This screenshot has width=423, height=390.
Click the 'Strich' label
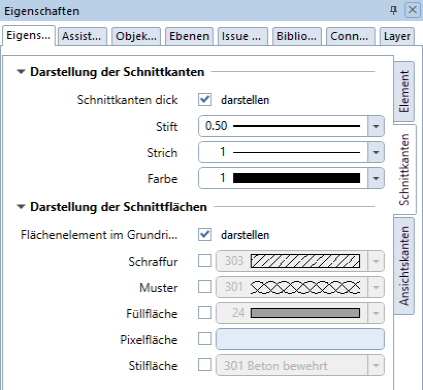coord(162,153)
